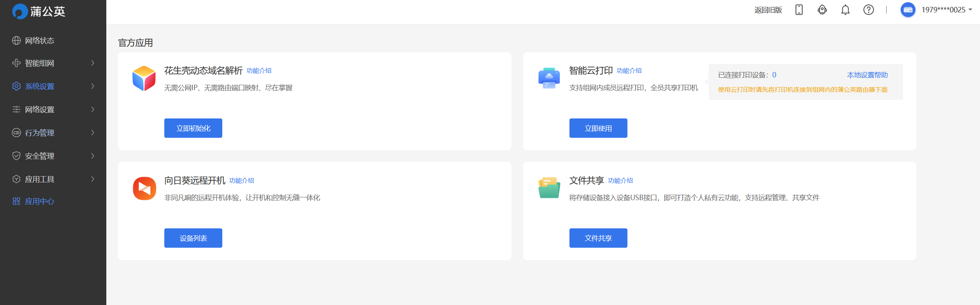Viewport: 980px width, 305px height.
Task: Expand 智能组网 submenu chevron
Action: click(93, 63)
